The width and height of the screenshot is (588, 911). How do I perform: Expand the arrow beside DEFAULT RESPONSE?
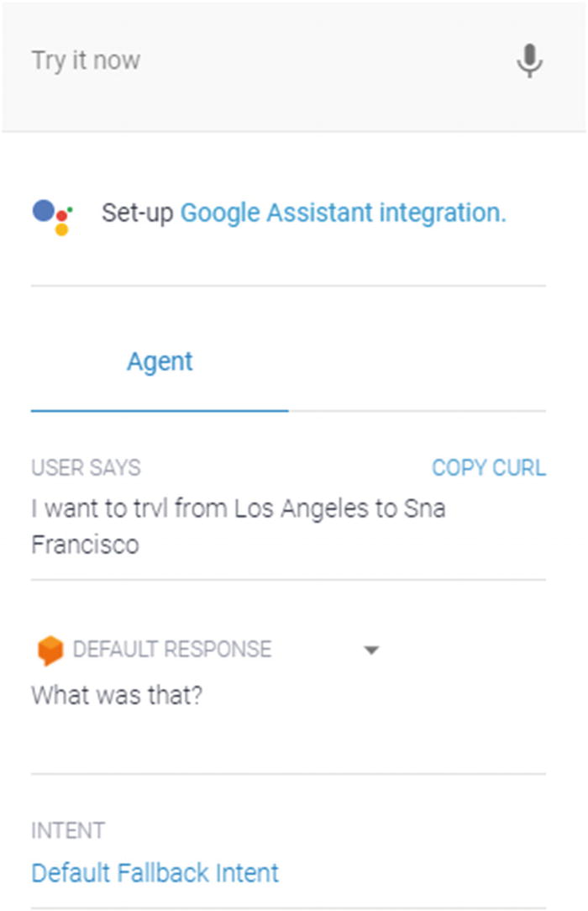371,650
